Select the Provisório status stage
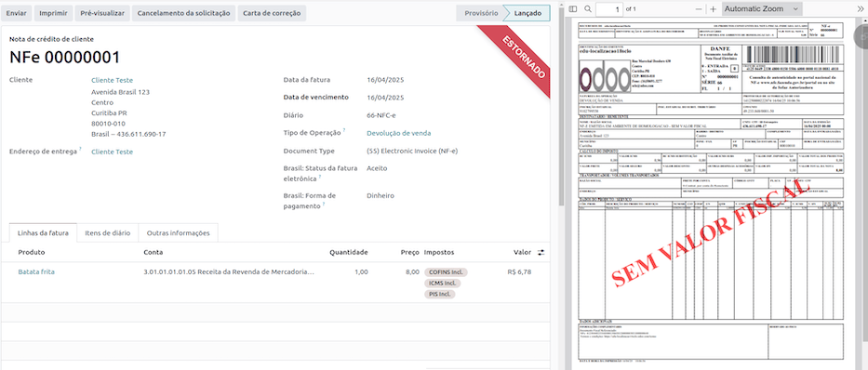 [x=480, y=13]
